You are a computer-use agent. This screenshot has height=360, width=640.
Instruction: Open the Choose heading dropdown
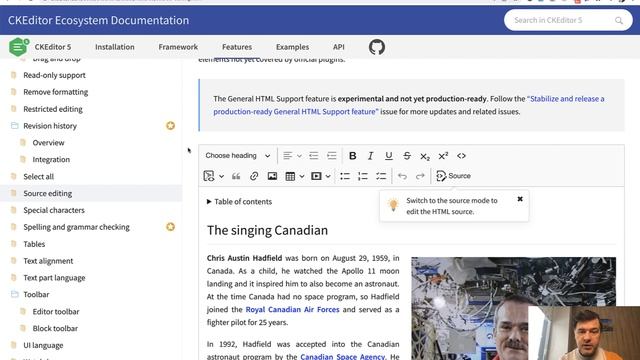238,156
